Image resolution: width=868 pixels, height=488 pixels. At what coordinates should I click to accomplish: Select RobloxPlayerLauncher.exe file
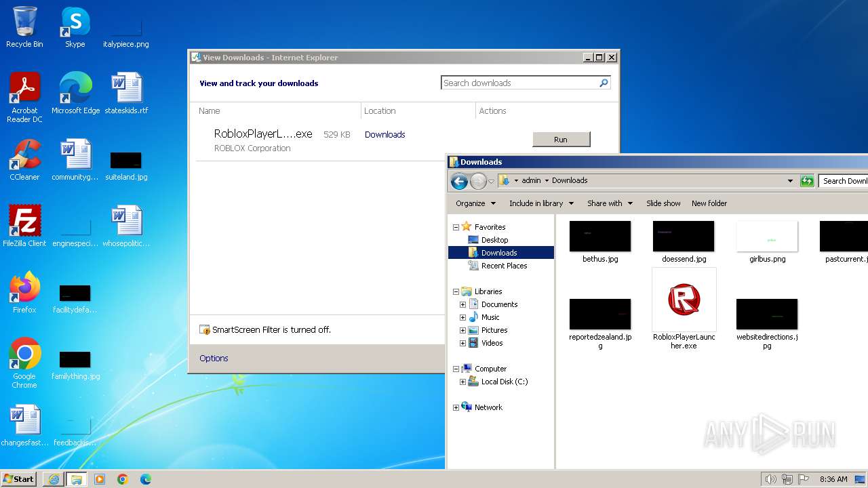(x=684, y=309)
